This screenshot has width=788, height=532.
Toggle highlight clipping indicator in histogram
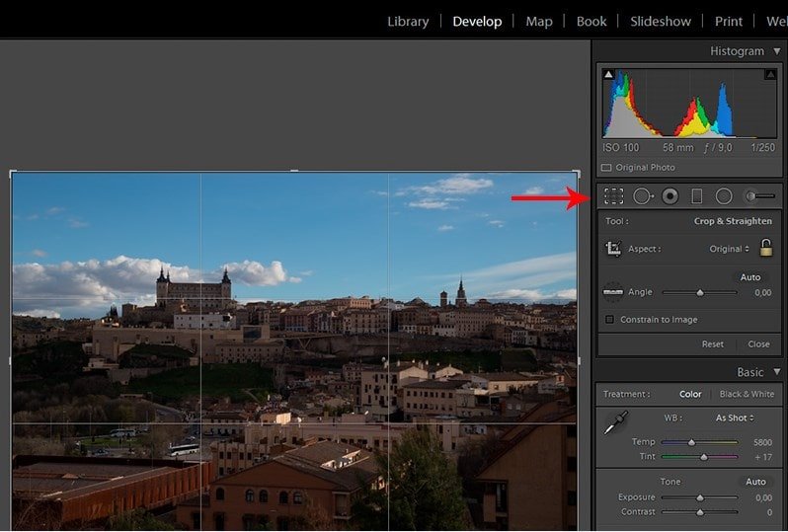click(x=769, y=74)
